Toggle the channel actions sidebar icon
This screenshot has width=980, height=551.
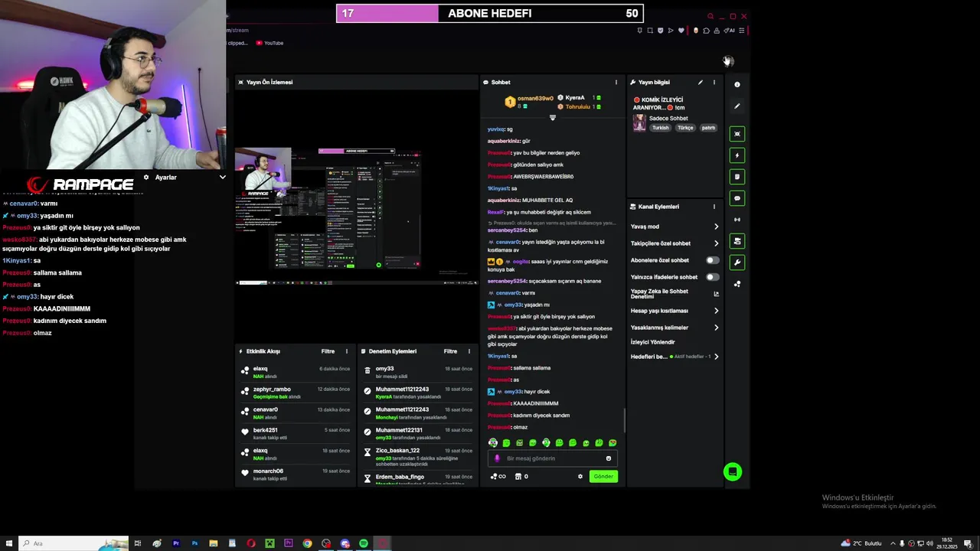737,241
